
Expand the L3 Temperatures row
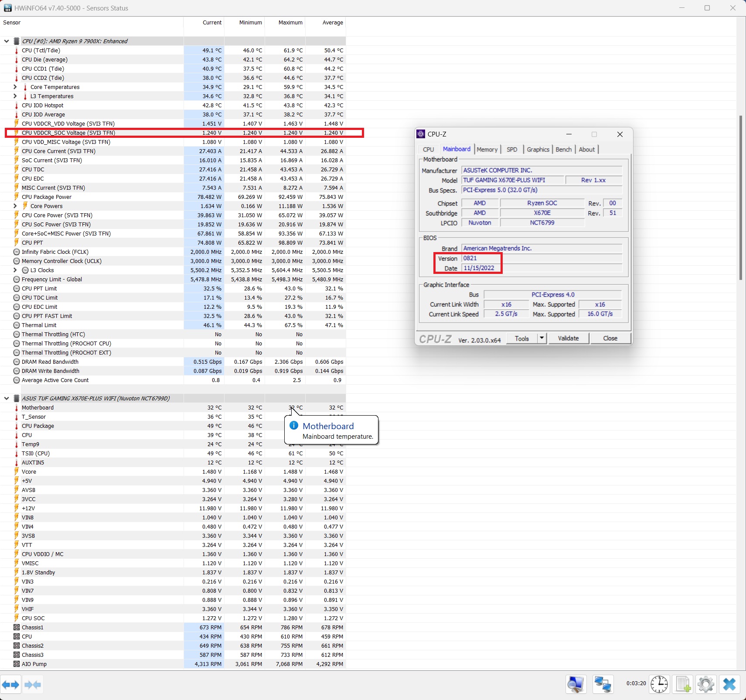tap(15, 96)
